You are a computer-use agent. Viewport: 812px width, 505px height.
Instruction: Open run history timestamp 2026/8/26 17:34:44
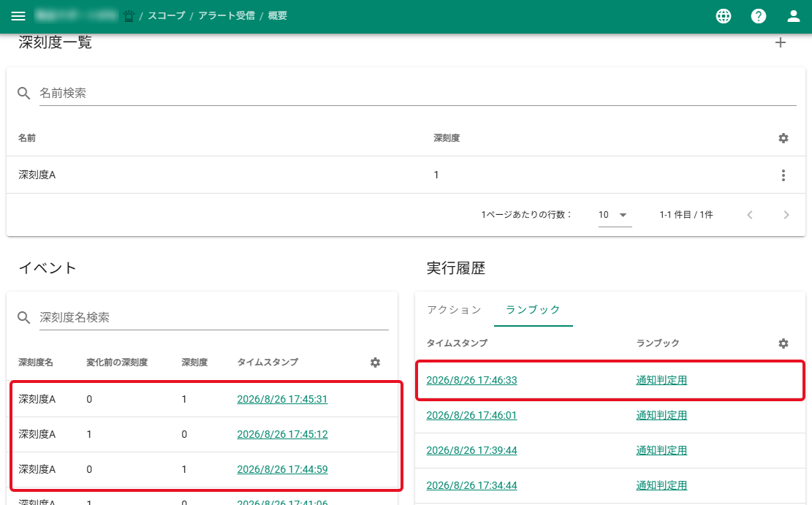471,486
